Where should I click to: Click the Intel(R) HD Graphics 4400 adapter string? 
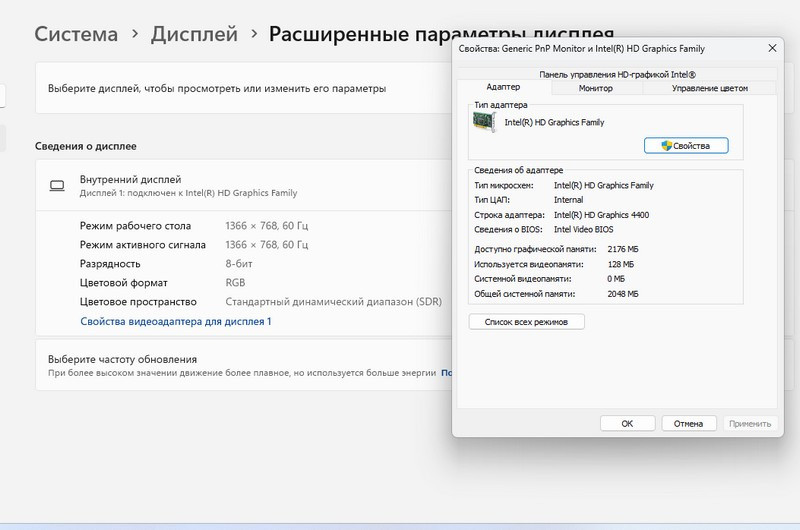coord(602,215)
